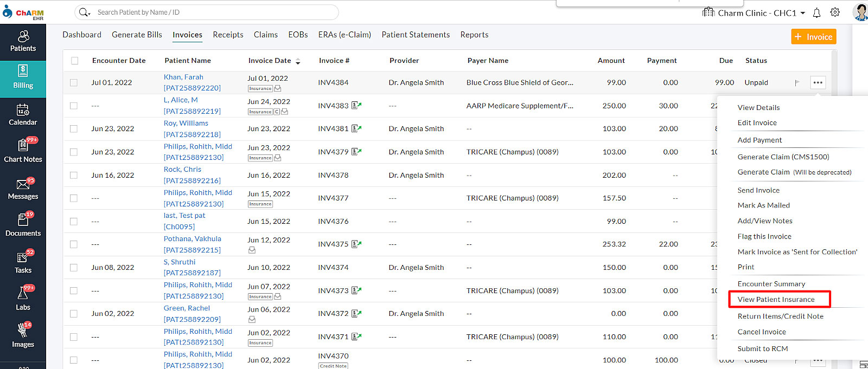Click claim icon next to INV4371
The image size is (868, 369).
(356, 336)
